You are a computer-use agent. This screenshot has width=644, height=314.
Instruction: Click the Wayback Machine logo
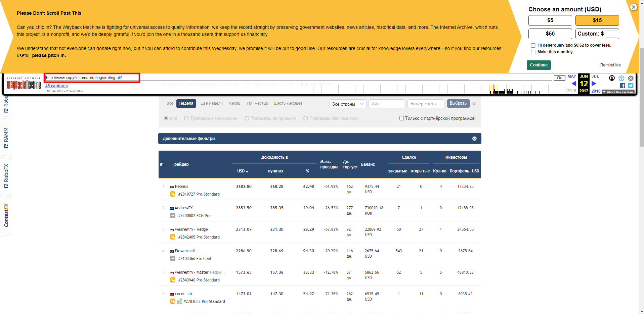24,83
